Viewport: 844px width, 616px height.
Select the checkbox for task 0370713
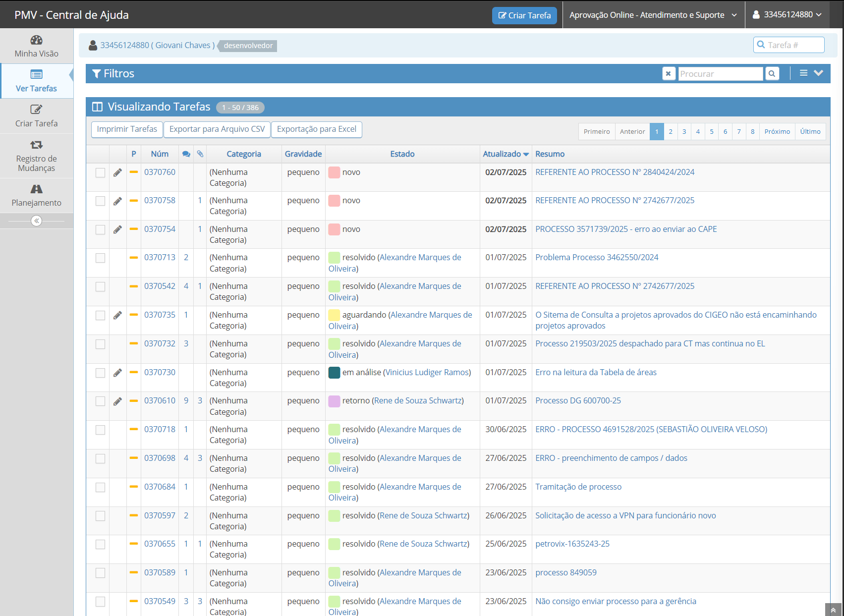click(x=100, y=258)
